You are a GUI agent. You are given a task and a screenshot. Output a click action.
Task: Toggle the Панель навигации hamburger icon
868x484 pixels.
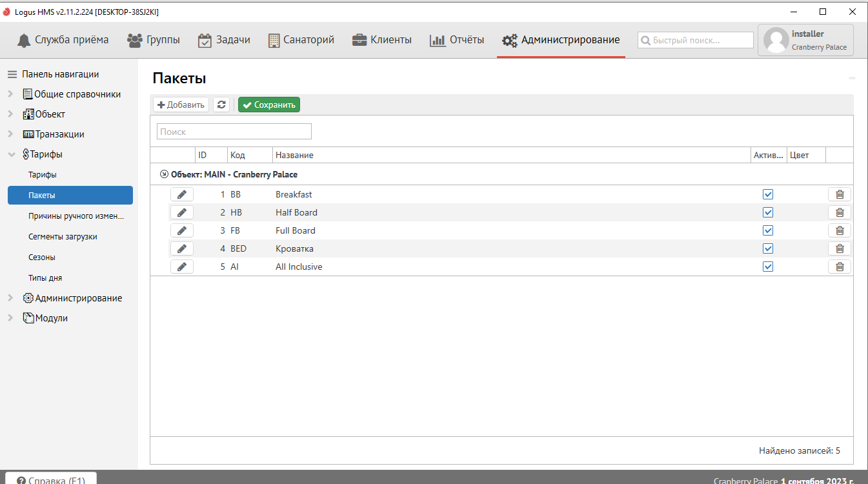[x=12, y=74]
